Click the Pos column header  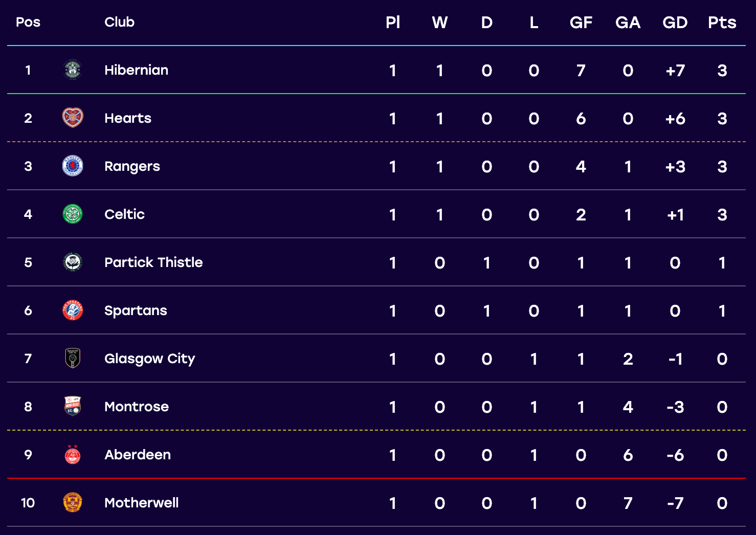point(28,22)
